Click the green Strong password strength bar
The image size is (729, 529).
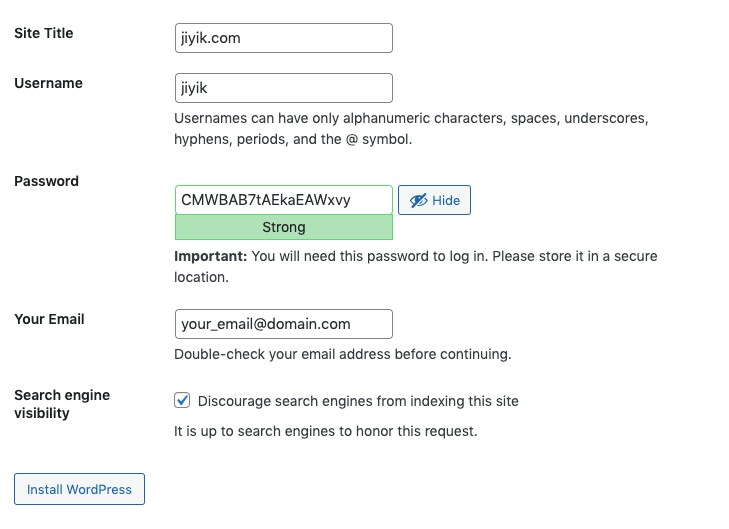[284, 227]
